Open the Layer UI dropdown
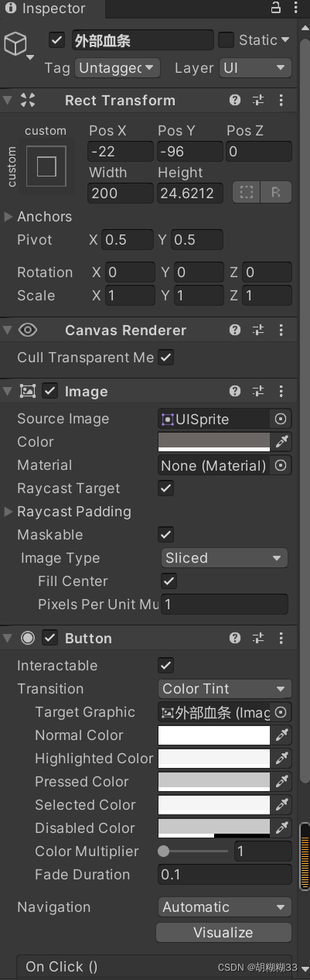Image resolution: width=310 pixels, height=980 pixels. (x=255, y=68)
